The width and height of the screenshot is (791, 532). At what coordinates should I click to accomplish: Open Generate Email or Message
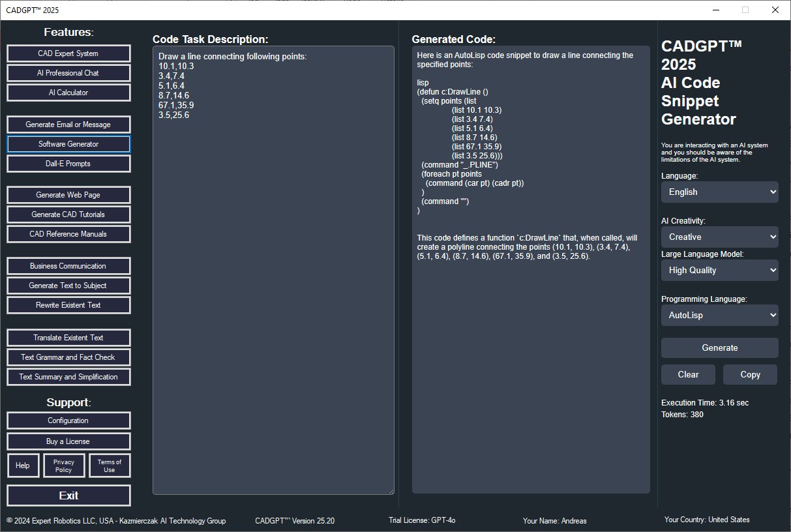pyautogui.click(x=68, y=125)
